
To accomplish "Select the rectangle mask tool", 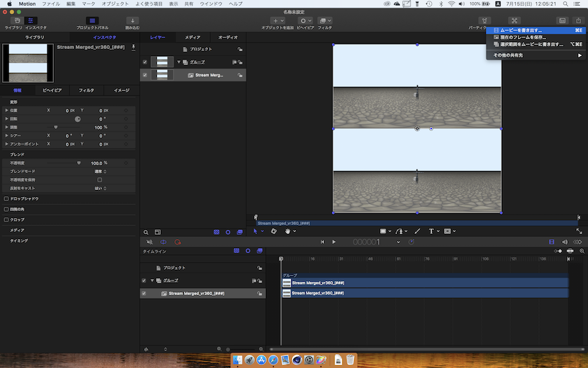I will [x=447, y=231].
